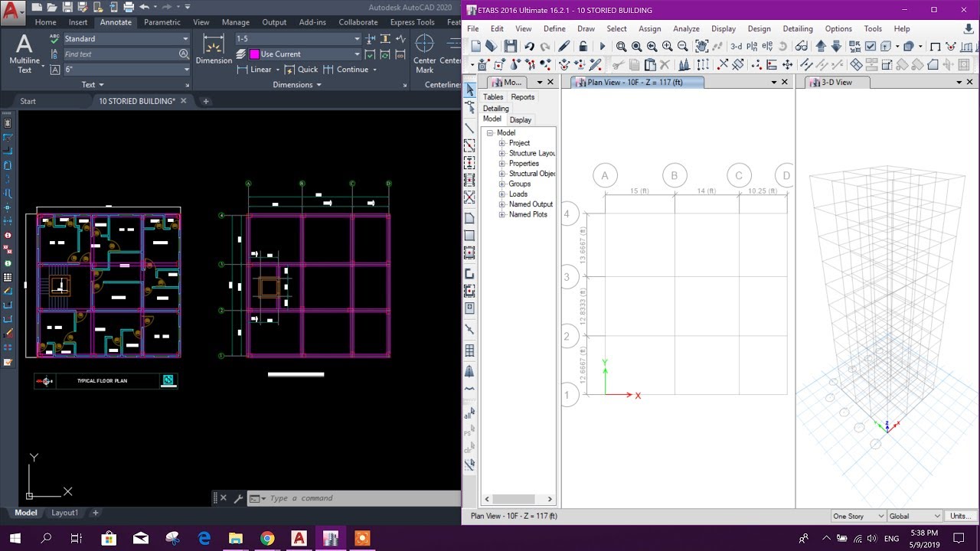Open display options via the glasses icon
This screenshot has width=980, height=551.
tap(801, 47)
